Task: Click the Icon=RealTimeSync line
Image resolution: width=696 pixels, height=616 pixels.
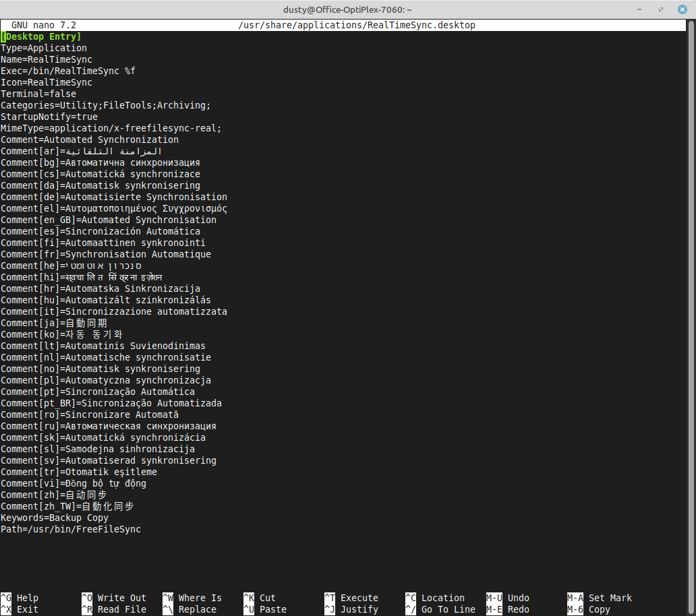Action: pyautogui.click(x=47, y=82)
